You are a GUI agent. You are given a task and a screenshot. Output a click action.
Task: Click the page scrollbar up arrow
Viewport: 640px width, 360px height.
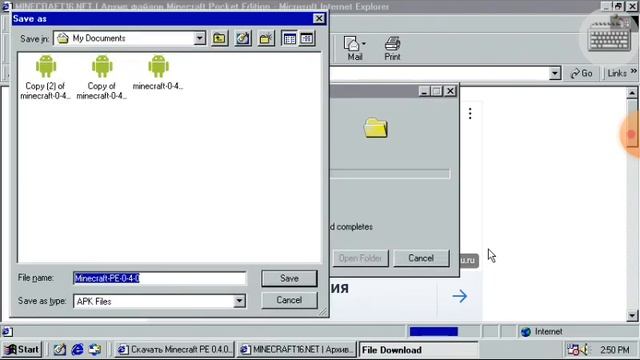[632, 93]
